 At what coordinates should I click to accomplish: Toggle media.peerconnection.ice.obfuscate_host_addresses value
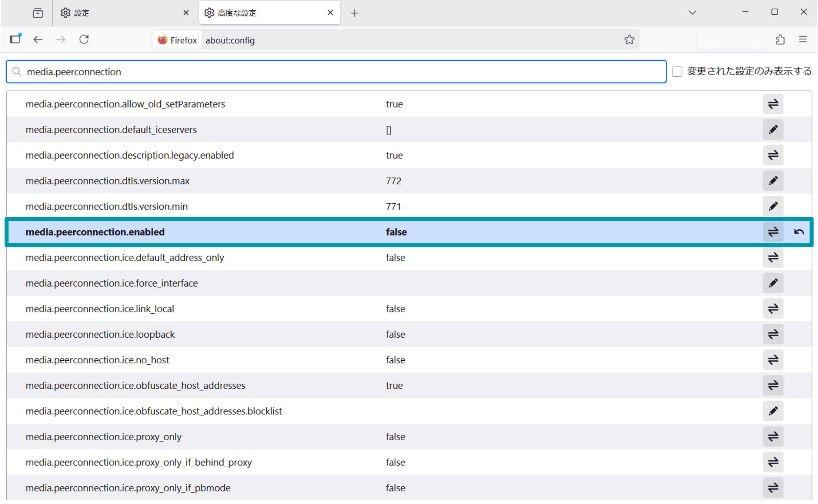click(773, 385)
